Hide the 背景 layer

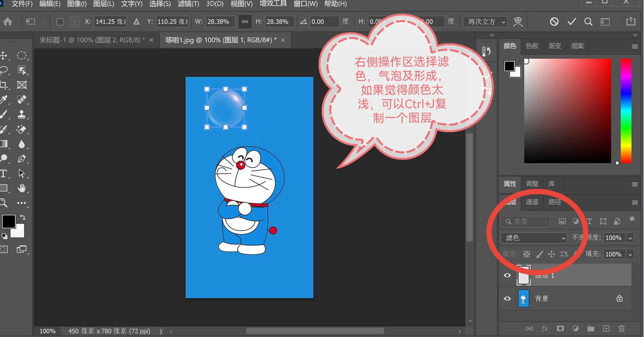click(507, 298)
